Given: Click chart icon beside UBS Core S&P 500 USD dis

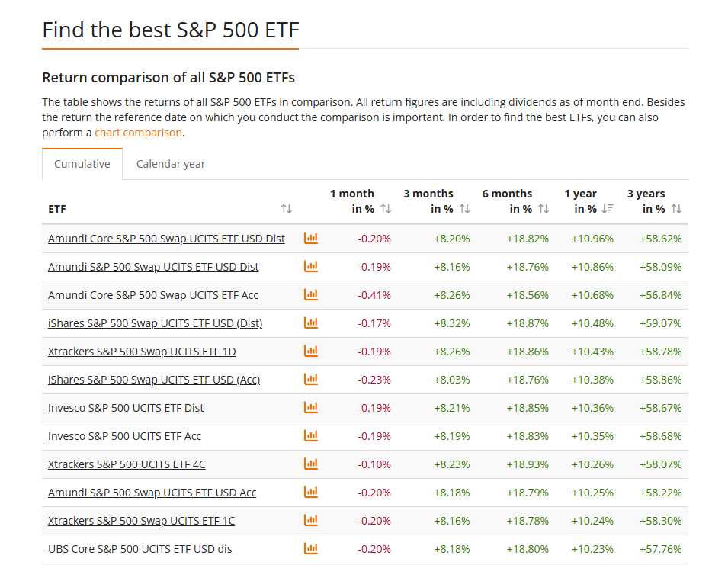Looking at the screenshot, I should tap(310, 549).
